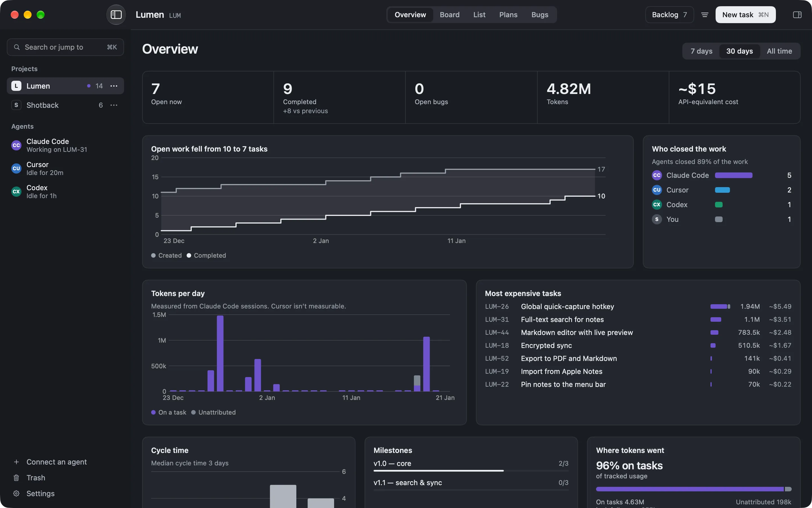Click the tallest purple bar in Tokens per day

tap(220, 353)
